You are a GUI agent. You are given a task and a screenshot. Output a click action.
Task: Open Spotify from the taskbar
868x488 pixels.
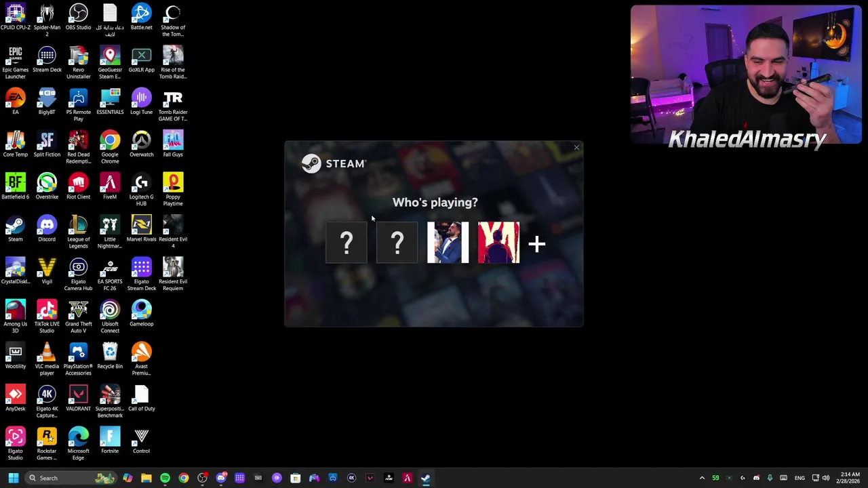pos(165,478)
